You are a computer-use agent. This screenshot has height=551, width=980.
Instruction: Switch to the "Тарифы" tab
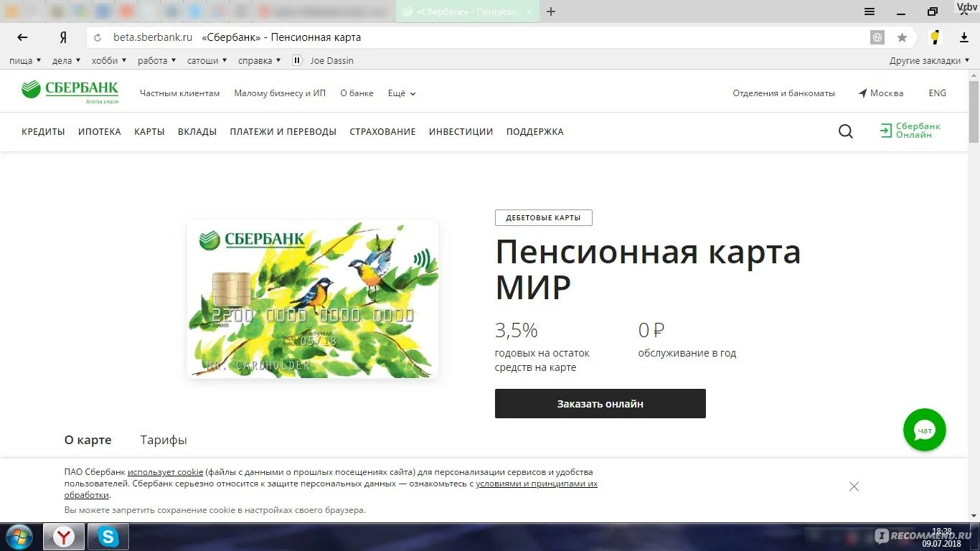point(164,440)
